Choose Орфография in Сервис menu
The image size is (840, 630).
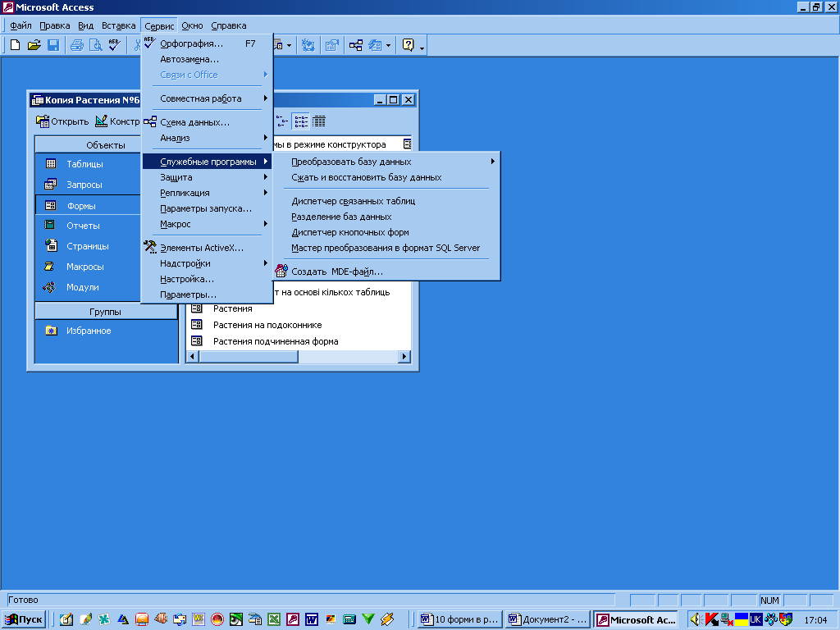(207, 43)
